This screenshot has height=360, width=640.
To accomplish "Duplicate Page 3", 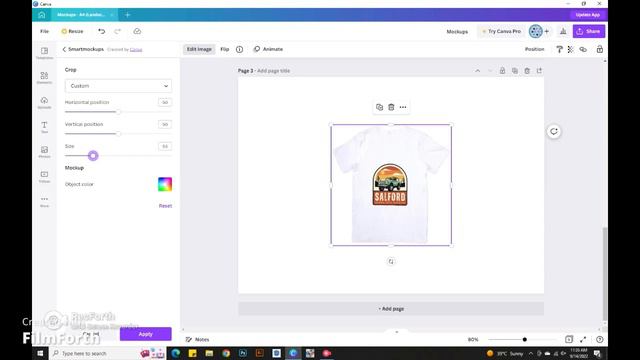I will pos(515,71).
